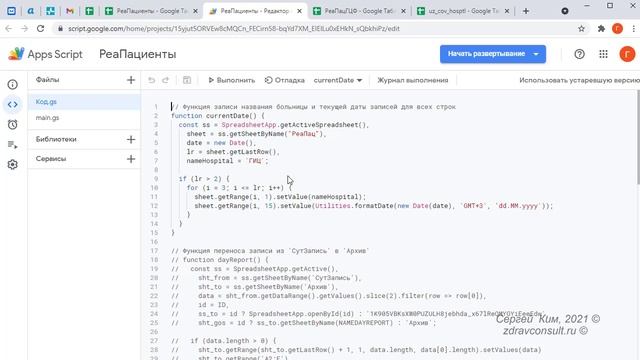Viewport: 640px width, 360px height.
Task: Add a new file with plus icon
Action: (x=131, y=80)
